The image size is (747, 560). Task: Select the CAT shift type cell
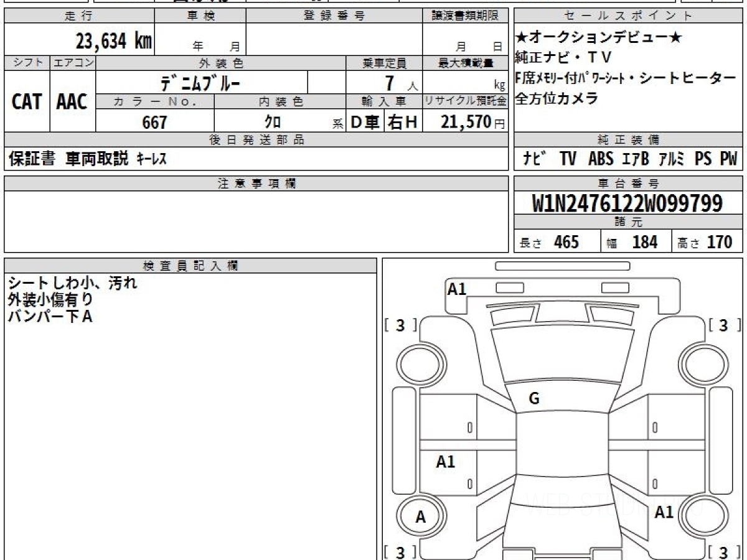point(27,102)
